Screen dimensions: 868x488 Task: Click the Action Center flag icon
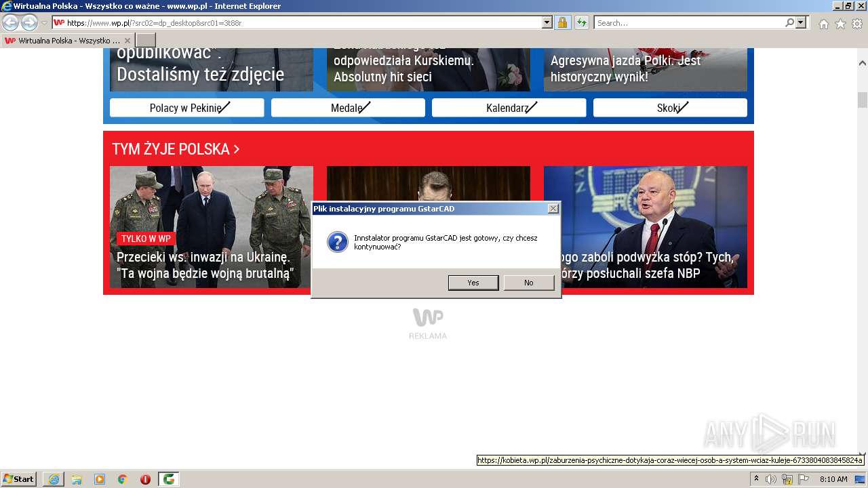point(804,479)
